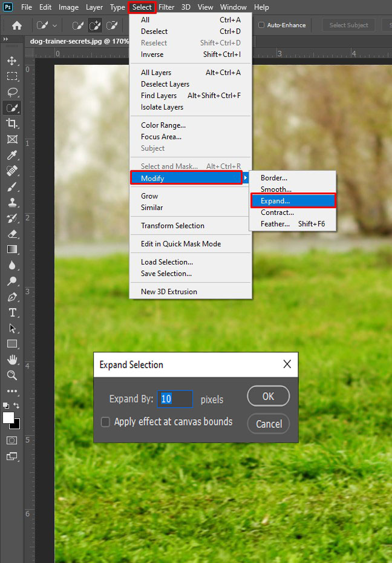Image resolution: width=392 pixels, height=563 pixels.
Task: Select Inverse from Select menu
Action: pyautogui.click(x=191, y=54)
